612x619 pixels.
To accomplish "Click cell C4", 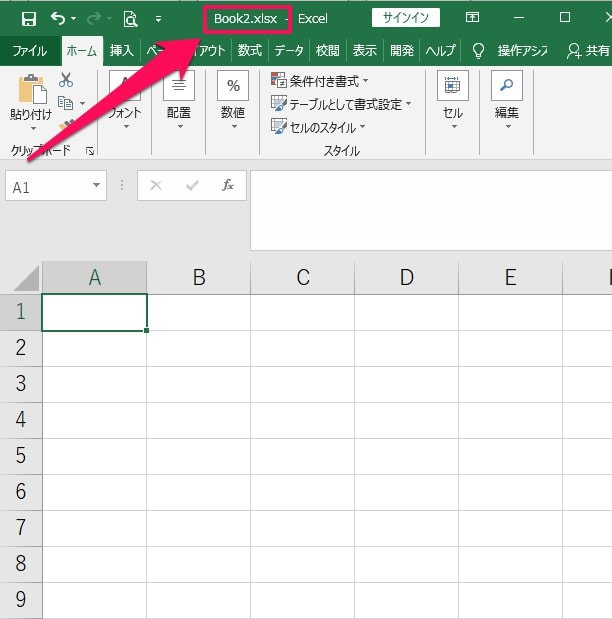I will pyautogui.click(x=302, y=420).
